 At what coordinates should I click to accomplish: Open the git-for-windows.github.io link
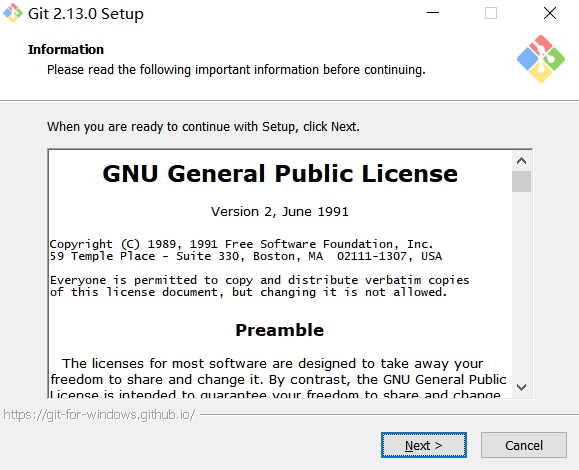pyautogui.click(x=99, y=415)
